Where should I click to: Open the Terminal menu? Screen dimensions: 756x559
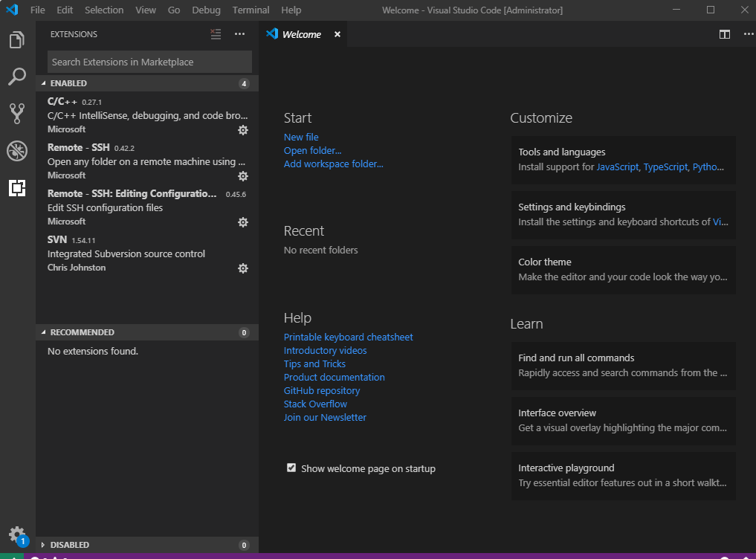pos(251,10)
